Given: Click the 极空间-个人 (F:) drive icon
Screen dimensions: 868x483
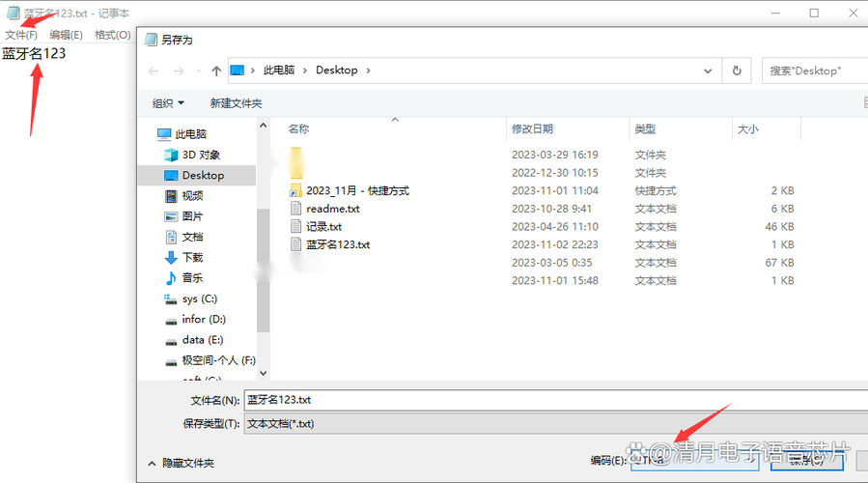Looking at the screenshot, I should 171,362.
